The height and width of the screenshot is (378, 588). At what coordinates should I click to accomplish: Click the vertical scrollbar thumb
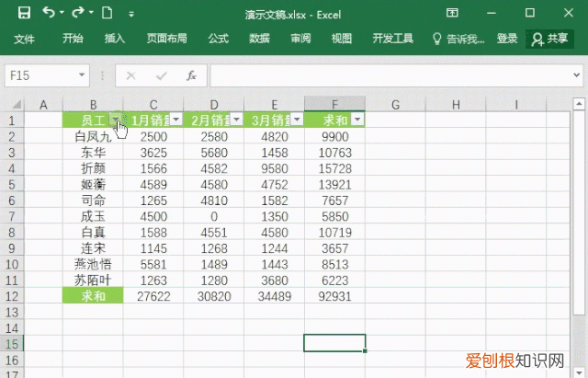point(580,212)
